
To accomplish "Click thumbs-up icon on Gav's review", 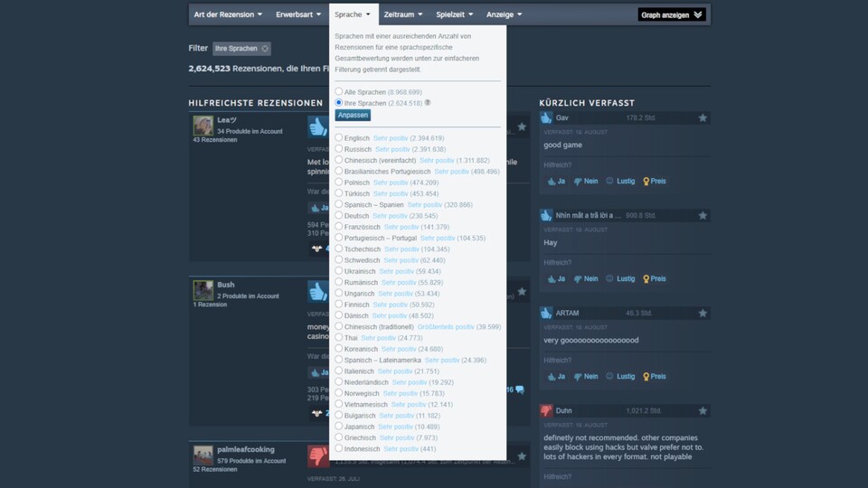I will click(x=546, y=117).
